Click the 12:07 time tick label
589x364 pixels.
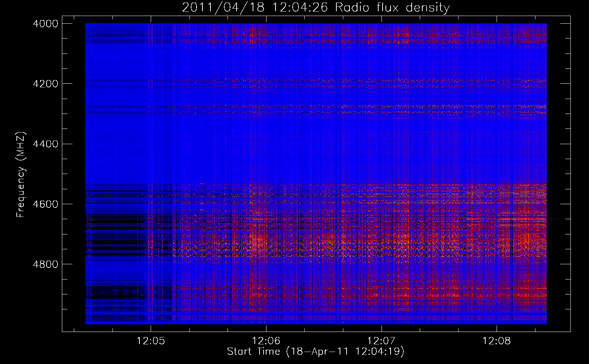pyautogui.click(x=381, y=341)
